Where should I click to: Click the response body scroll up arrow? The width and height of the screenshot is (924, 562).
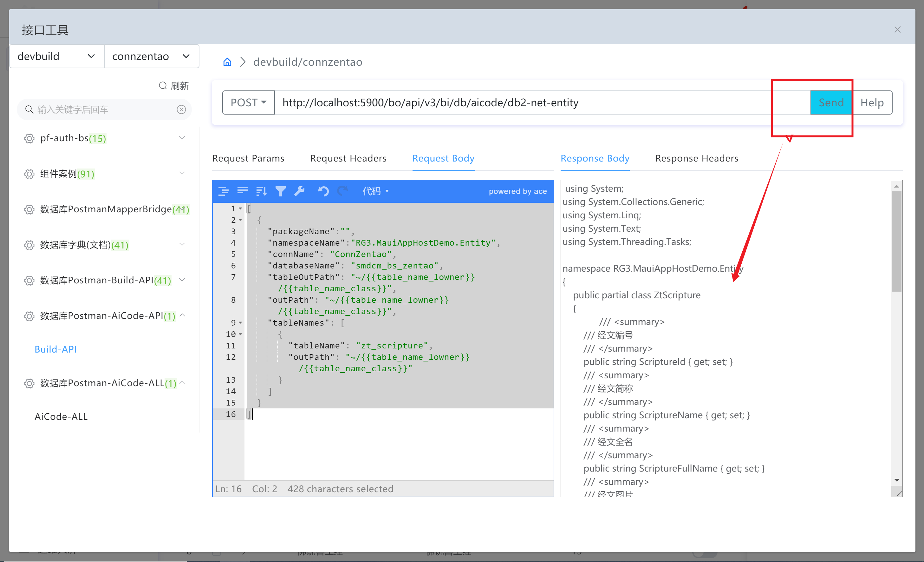click(x=897, y=186)
